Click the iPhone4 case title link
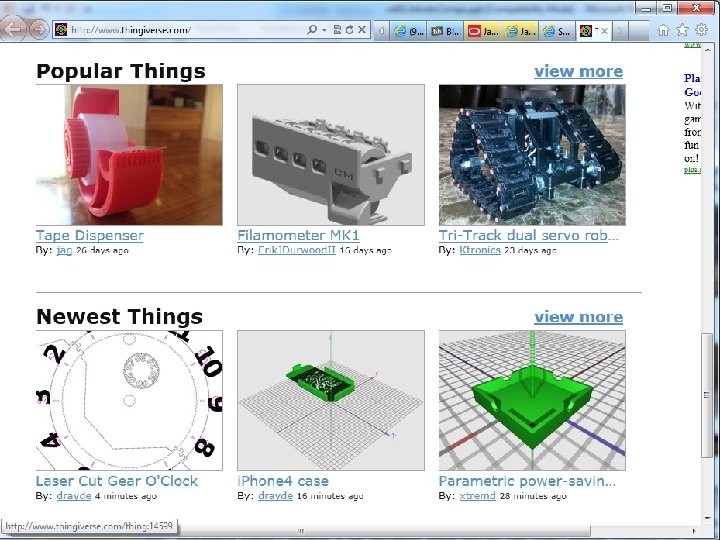The image size is (720, 540). coord(283,481)
